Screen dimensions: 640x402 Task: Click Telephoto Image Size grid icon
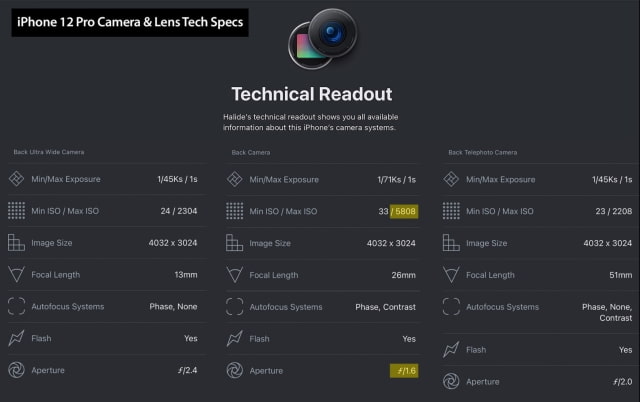click(x=451, y=243)
